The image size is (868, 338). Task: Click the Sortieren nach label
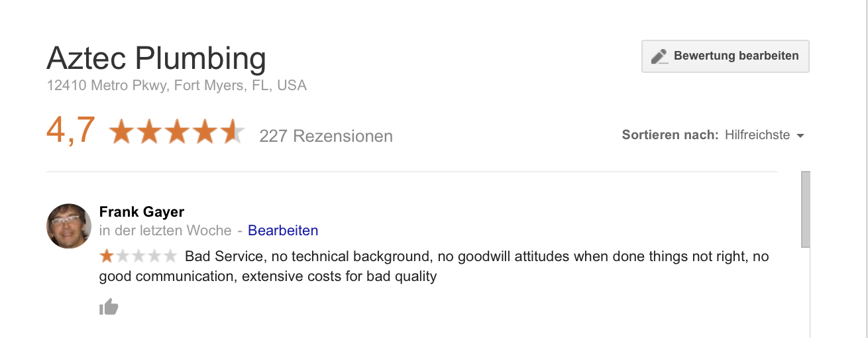click(x=670, y=135)
